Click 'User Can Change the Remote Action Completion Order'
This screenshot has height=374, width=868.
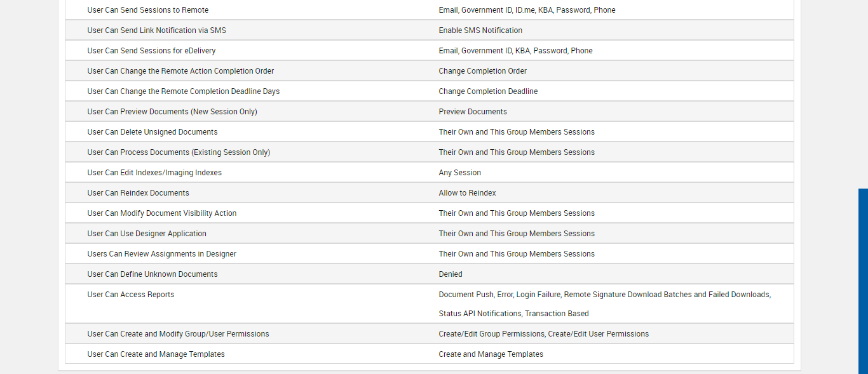180,71
